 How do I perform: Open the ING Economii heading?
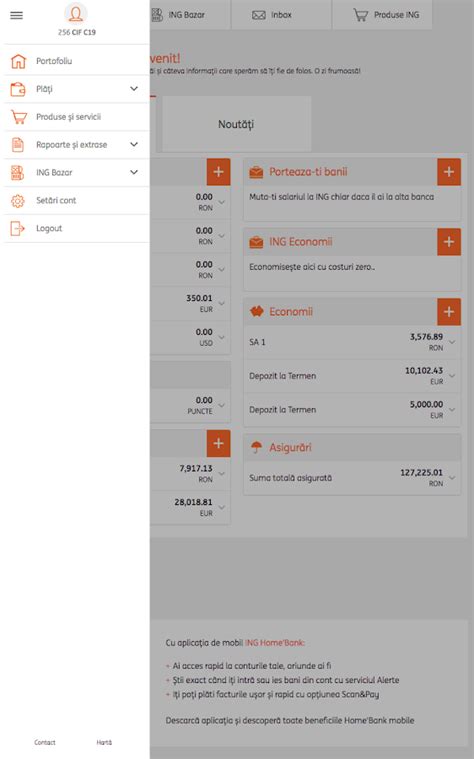(x=301, y=242)
